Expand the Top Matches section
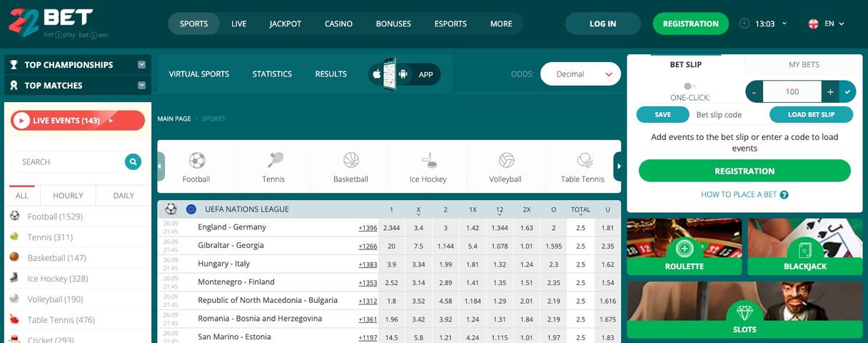Viewport: 868px width, 343px height. coord(141,85)
